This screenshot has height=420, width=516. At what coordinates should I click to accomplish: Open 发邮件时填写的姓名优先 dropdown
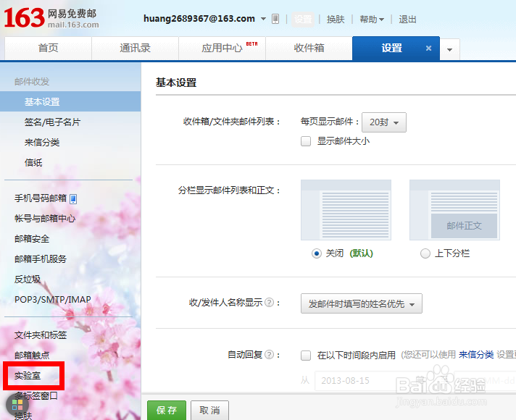362,303
